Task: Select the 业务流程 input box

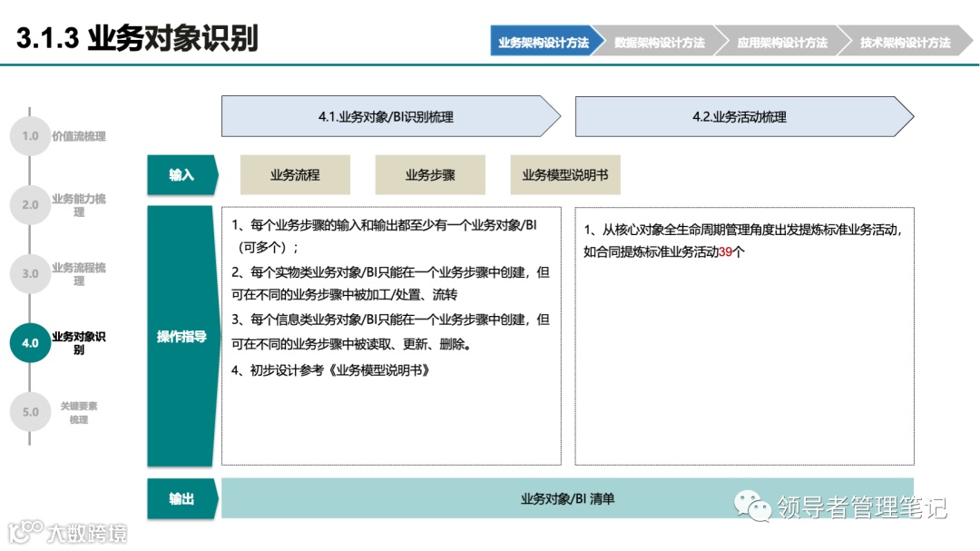Action: click(295, 174)
